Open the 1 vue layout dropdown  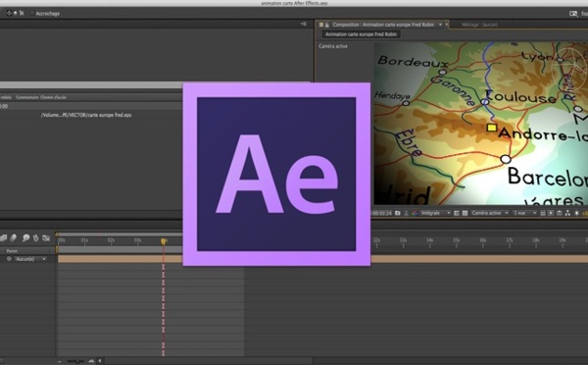(524, 213)
